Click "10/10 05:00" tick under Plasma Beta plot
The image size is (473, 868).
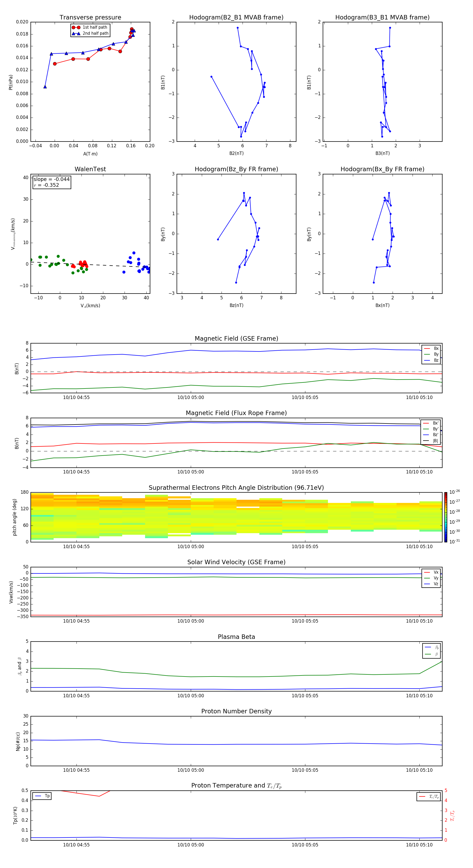(191, 695)
